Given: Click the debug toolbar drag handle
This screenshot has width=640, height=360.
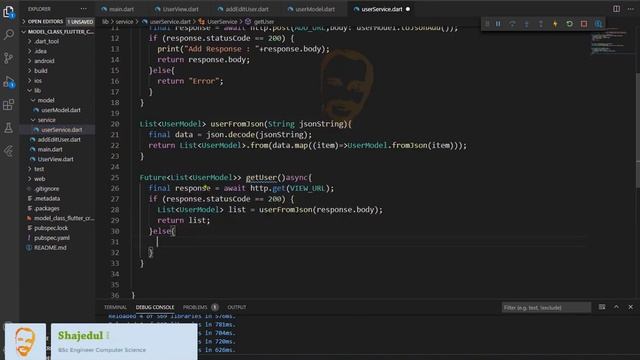Looking at the screenshot, I should click(487, 24).
